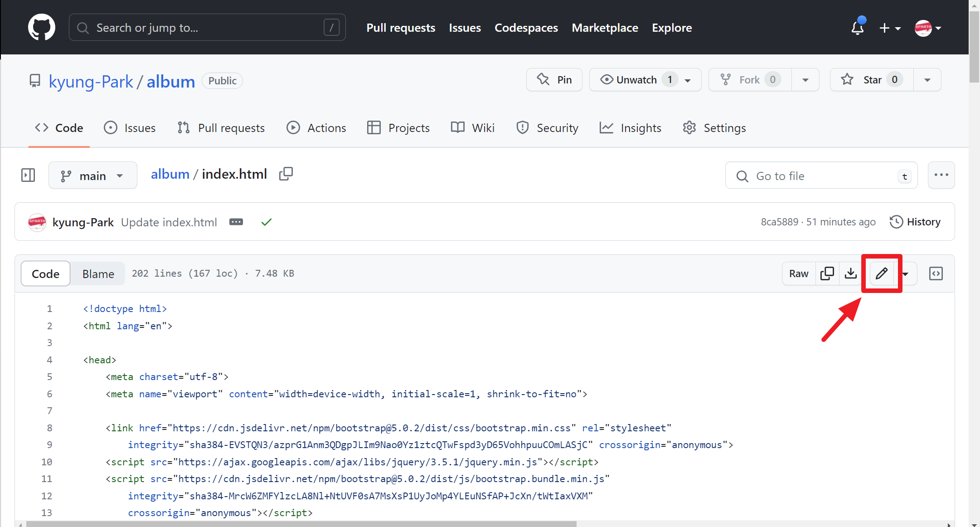Download the raw file icon
The image size is (980, 527).
851,273
